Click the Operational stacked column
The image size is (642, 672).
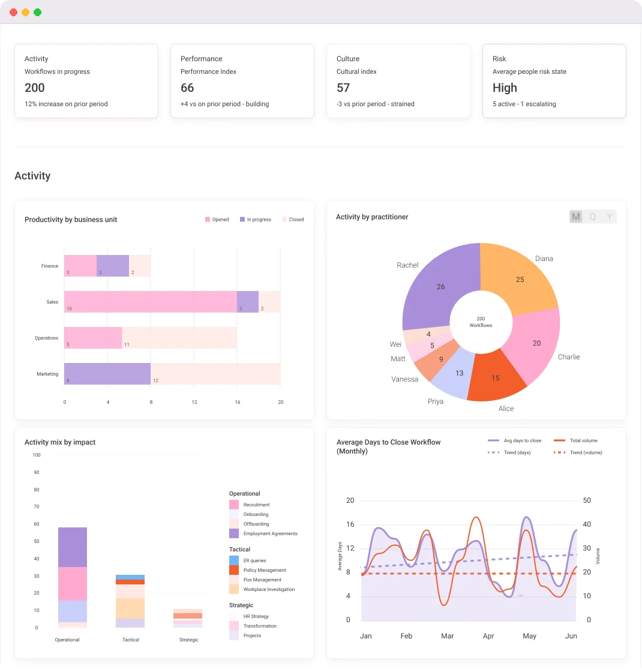pos(73,577)
